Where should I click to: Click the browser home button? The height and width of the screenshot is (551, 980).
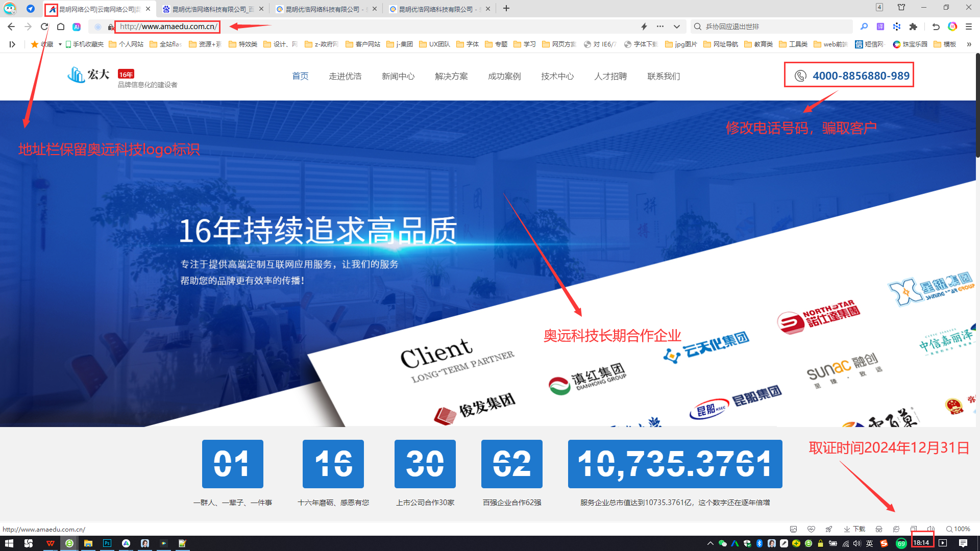coord(61,27)
